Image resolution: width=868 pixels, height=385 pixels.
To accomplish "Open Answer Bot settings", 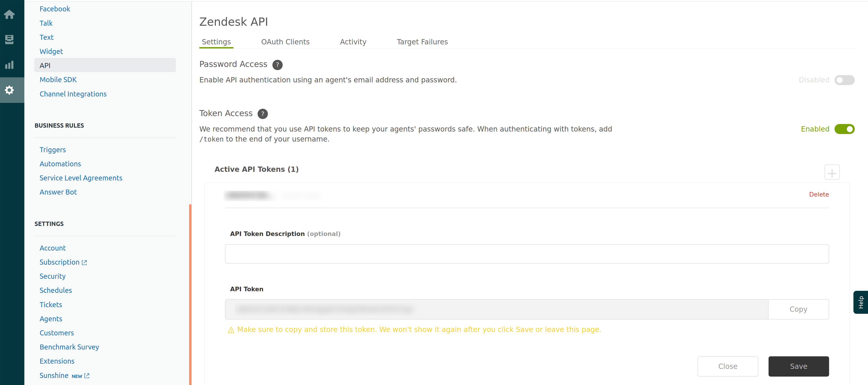I will [58, 192].
